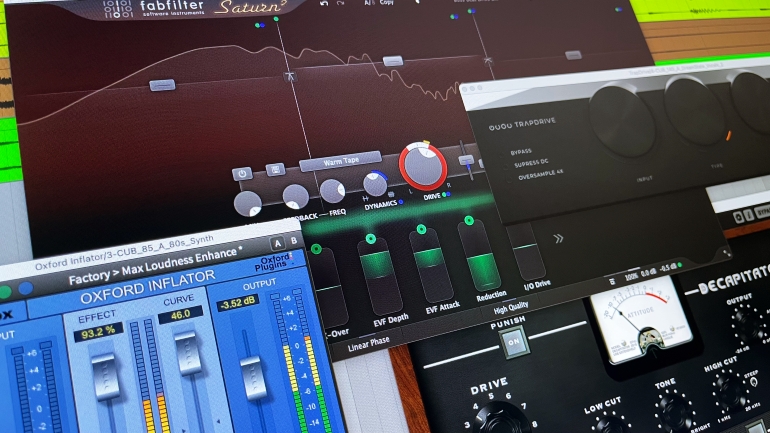Click the red-ringed Saturn Drive knob
Screen dimensions: 770x433
click(x=423, y=166)
